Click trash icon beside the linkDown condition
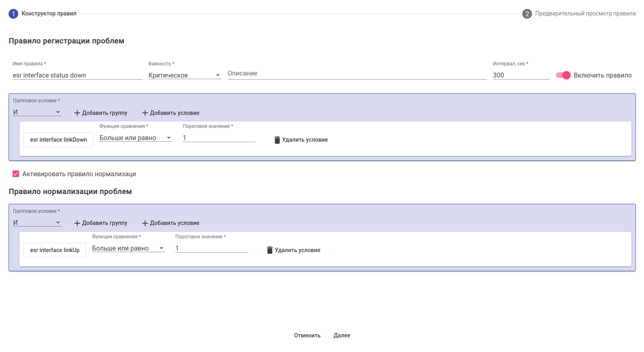The width and height of the screenshot is (644, 352). point(277,140)
